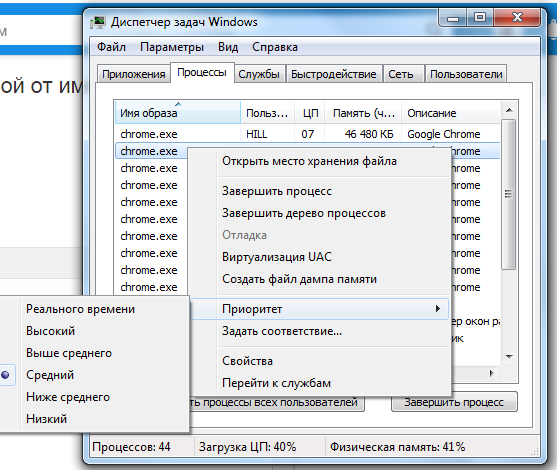Sort by Имя образа column header
The width and height of the screenshot is (557, 470).
pos(178,113)
